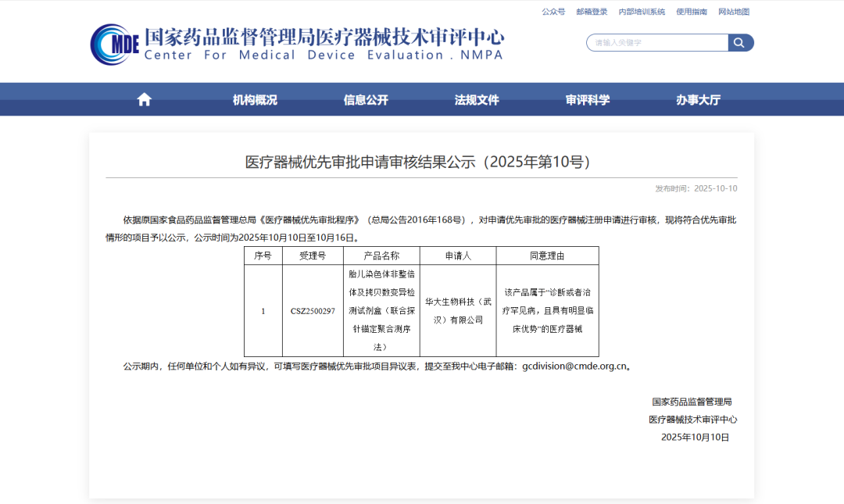Screen dimensions: 844x504
Task: Select the 同意理由 table header
Action: [547, 256]
